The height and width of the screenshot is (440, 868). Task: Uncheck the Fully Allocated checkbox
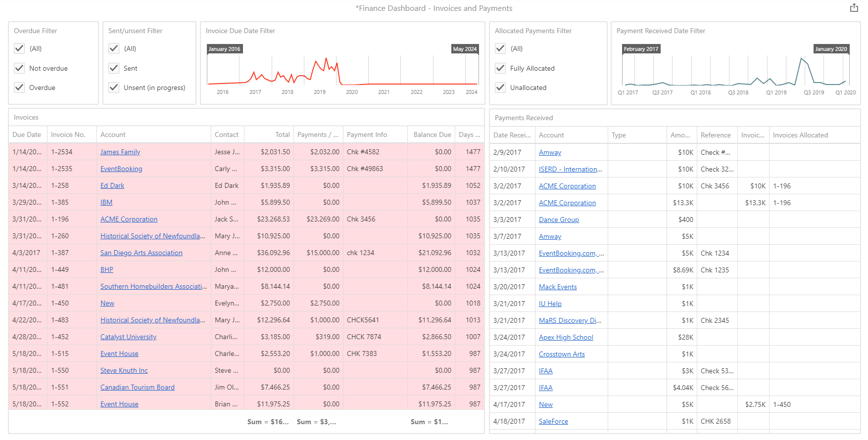[500, 68]
